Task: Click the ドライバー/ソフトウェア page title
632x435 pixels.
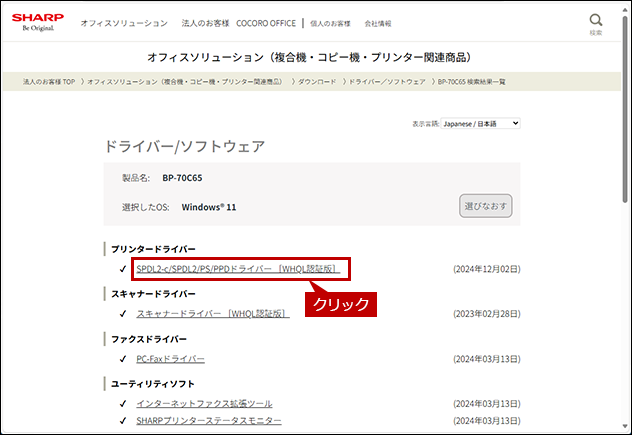Action: (x=185, y=146)
